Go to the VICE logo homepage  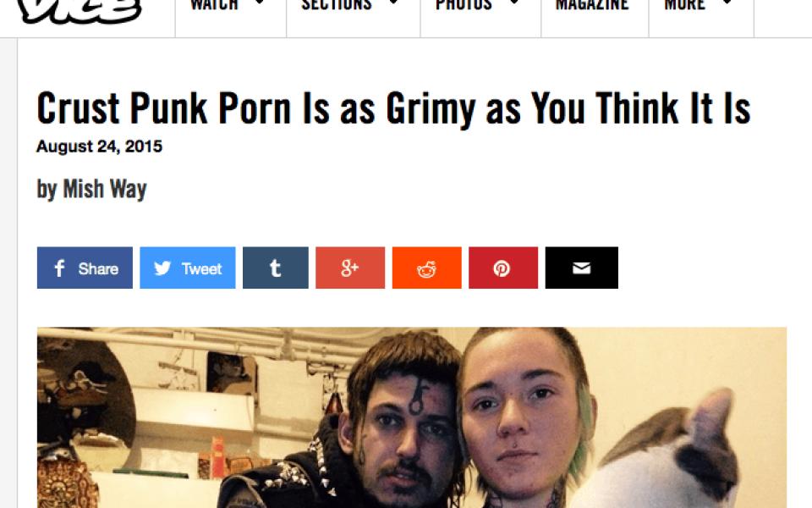click(x=80, y=9)
